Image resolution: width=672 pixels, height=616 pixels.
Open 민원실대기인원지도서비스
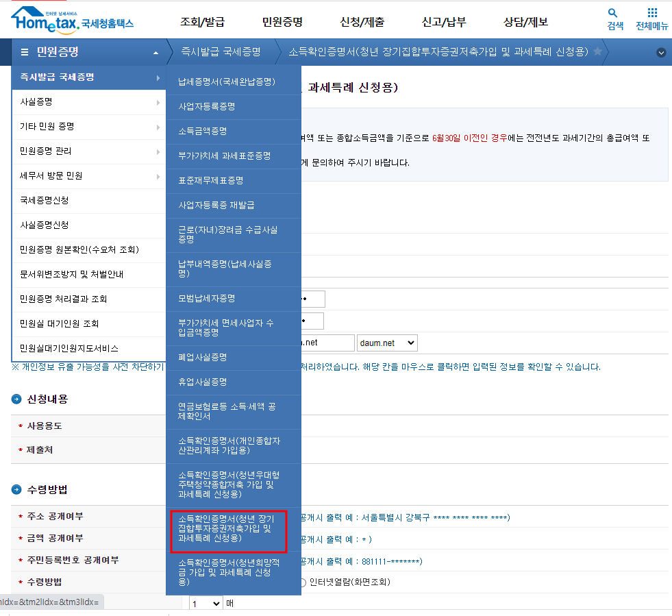pyautogui.click(x=89, y=349)
